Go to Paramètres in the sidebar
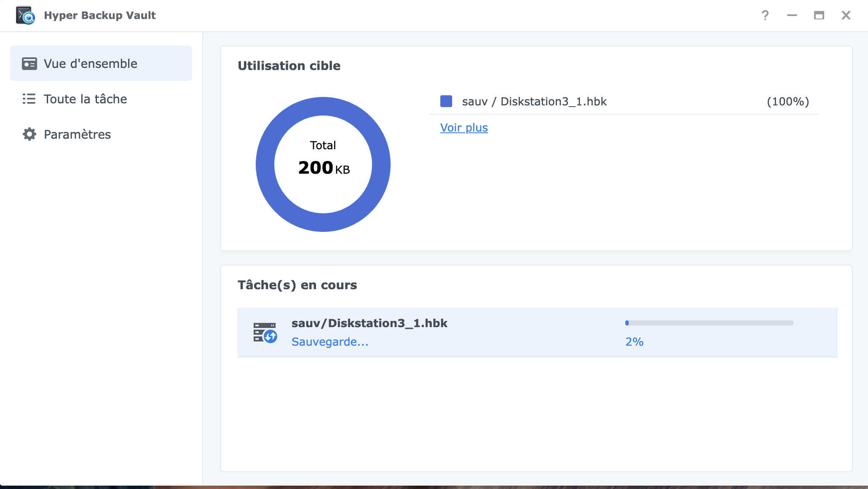868x489 pixels. point(101,134)
